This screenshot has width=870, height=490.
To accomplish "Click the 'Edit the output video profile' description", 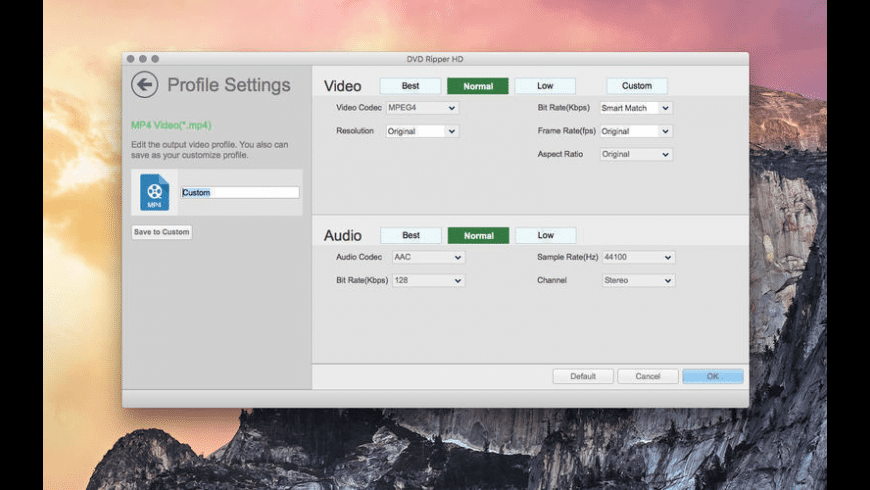I will [x=210, y=150].
